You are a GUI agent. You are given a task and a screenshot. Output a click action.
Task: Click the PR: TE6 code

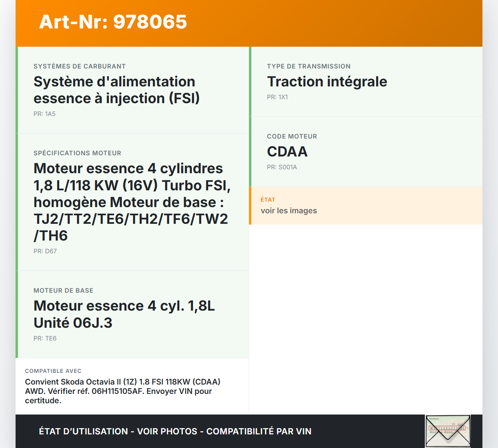click(x=45, y=338)
